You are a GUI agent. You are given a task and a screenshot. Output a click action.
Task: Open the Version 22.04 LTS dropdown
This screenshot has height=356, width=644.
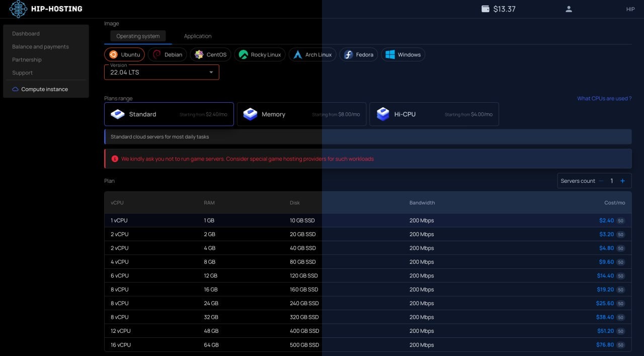[162, 73]
